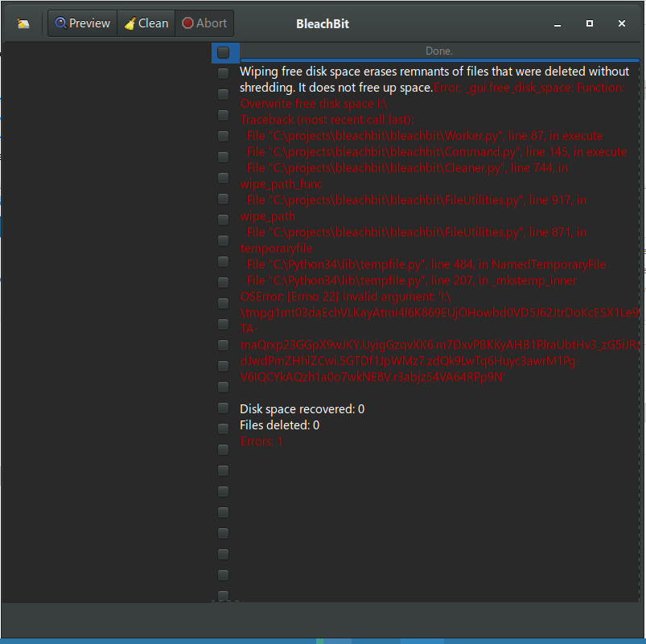This screenshot has height=644, width=646.
Task: Select the 'Disk space recovered: 0' text line
Action: point(301,408)
